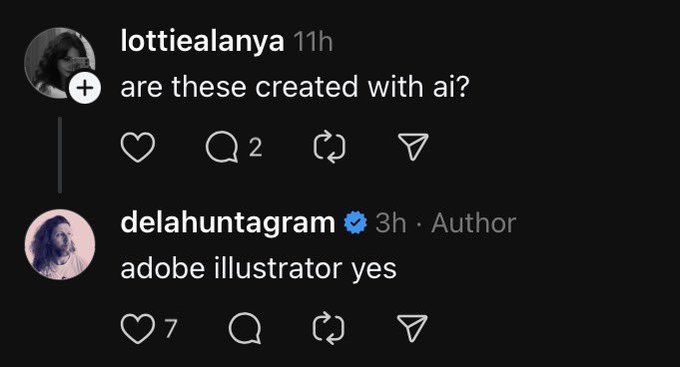Repost delahuntagram's reply
The image size is (680, 367).
pyautogui.click(x=329, y=328)
